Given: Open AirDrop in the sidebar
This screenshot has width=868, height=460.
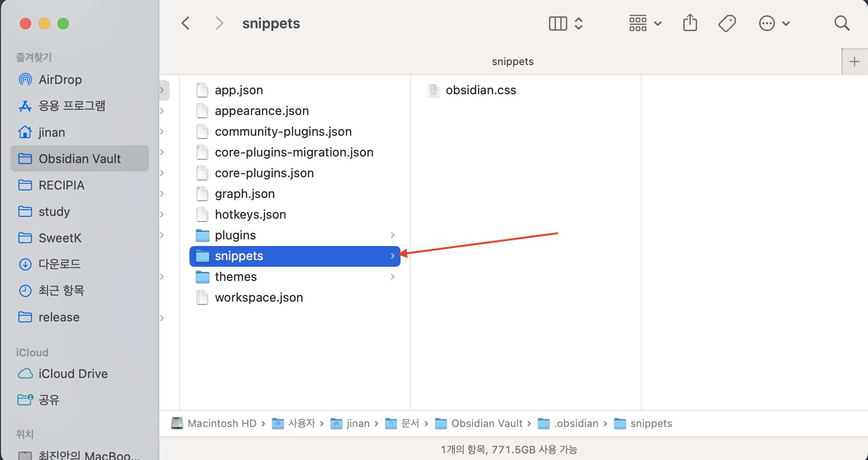Looking at the screenshot, I should click(x=79, y=80).
